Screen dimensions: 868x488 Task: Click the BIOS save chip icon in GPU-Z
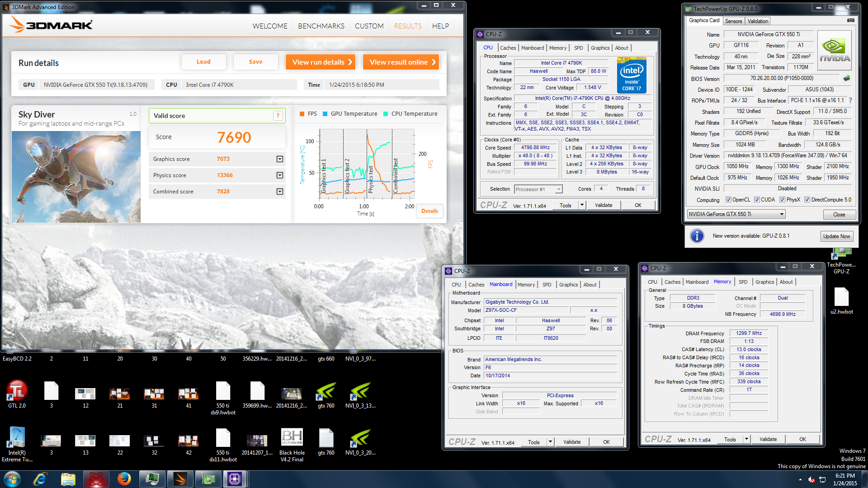point(847,78)
